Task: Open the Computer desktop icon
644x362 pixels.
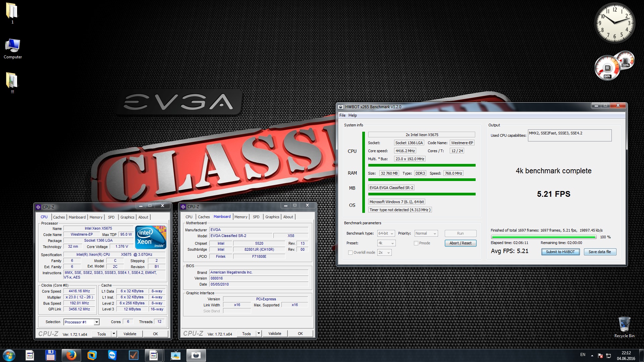Action: [12, 49]
